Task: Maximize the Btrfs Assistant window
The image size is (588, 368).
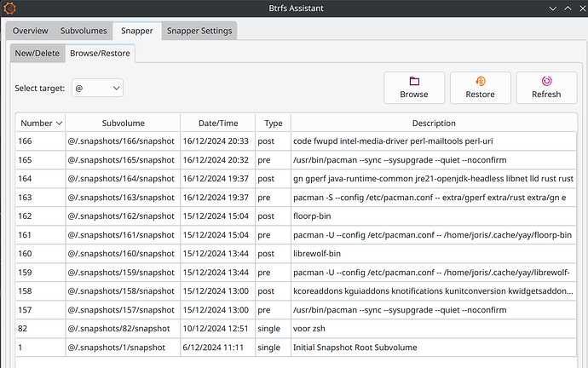Action: point(568,9)
